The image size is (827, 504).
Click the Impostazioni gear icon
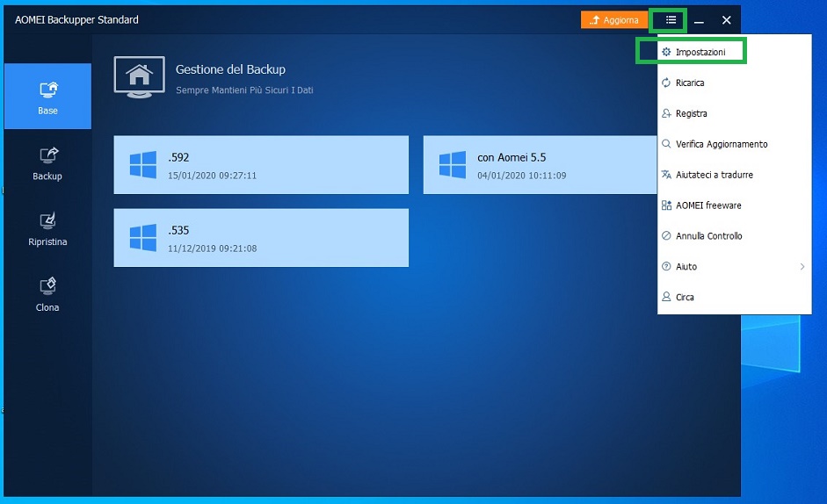pos(666,52)
